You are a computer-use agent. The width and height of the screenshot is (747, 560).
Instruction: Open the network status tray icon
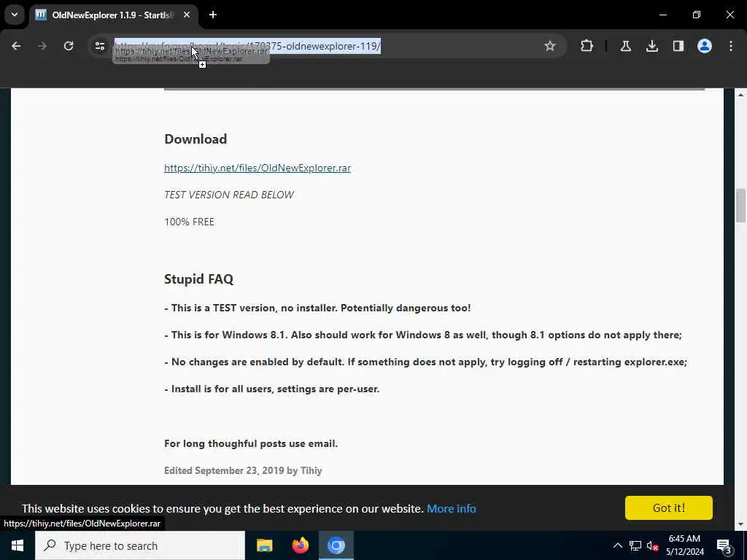click(x=635, y=545)
